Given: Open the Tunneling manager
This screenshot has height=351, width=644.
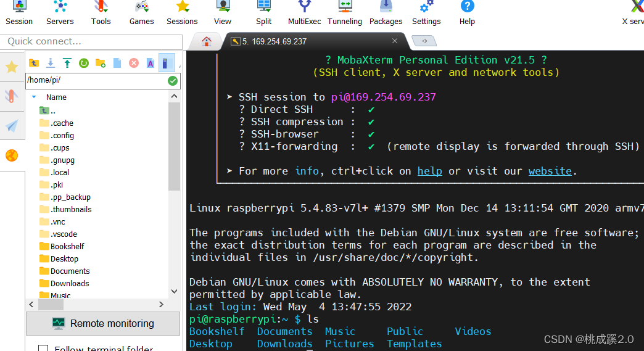Looking at the screenshot, I should pos(345,14).
